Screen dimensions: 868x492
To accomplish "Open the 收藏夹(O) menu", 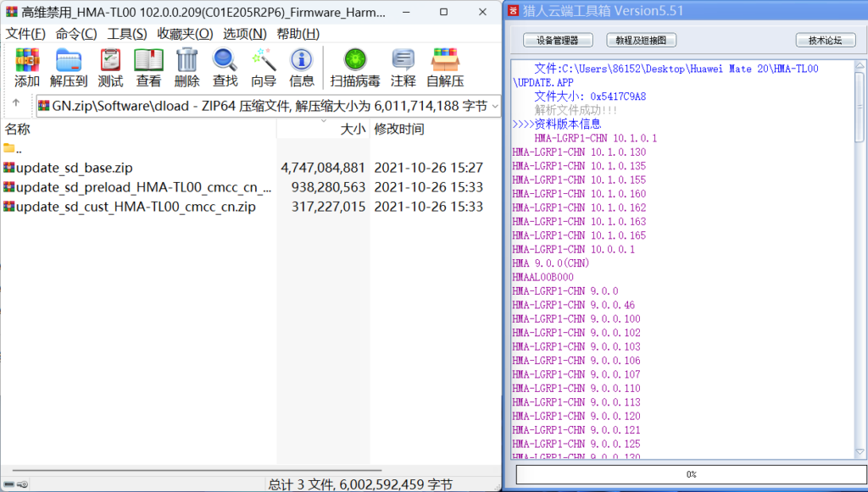I will coord(185,34).
